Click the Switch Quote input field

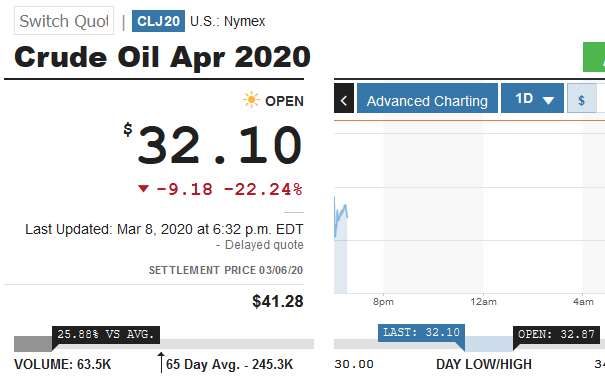point(64,21)
